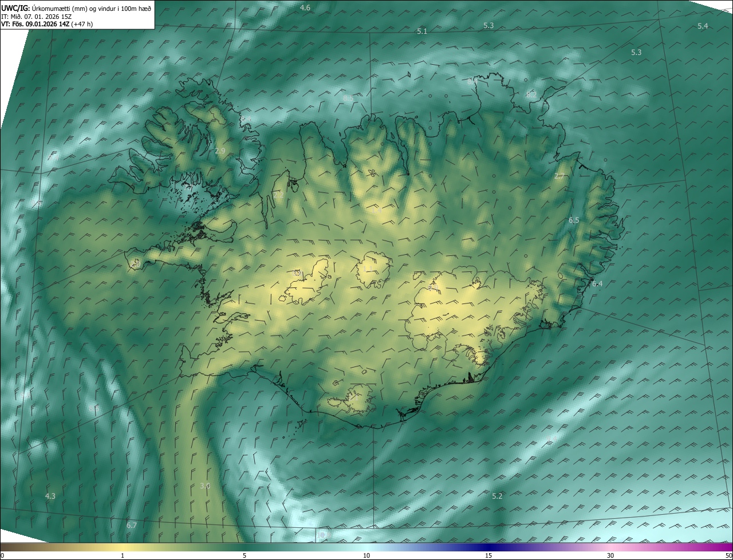Click the 0 tick on the color scale
The image size is (733, 560).
(x=2, y=556)
